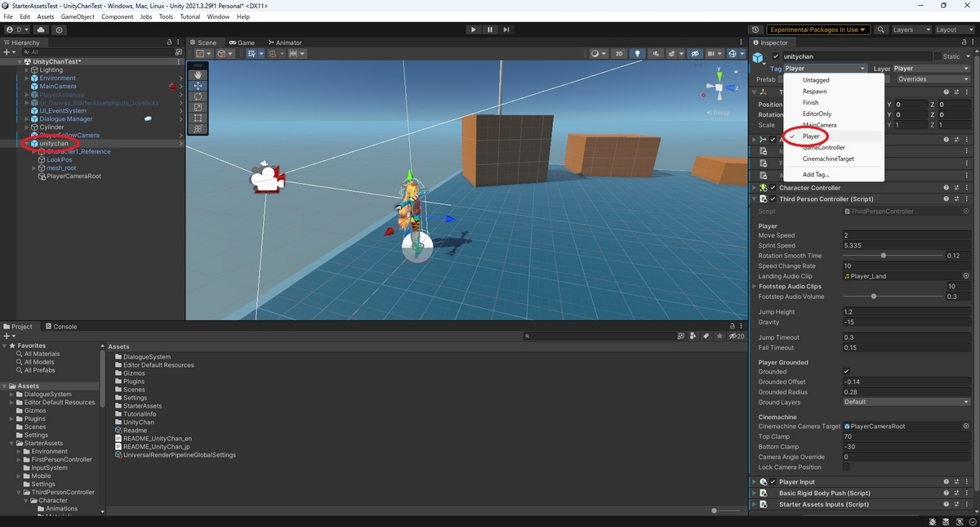This screenshot has width=980, height=527.
Task: Toggle scene audio icon
Action: pos(656,54)
